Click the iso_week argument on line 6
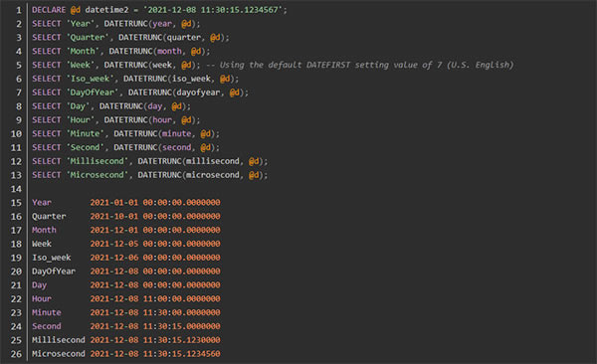The image size is (597, 364). (x=191, y=79)
